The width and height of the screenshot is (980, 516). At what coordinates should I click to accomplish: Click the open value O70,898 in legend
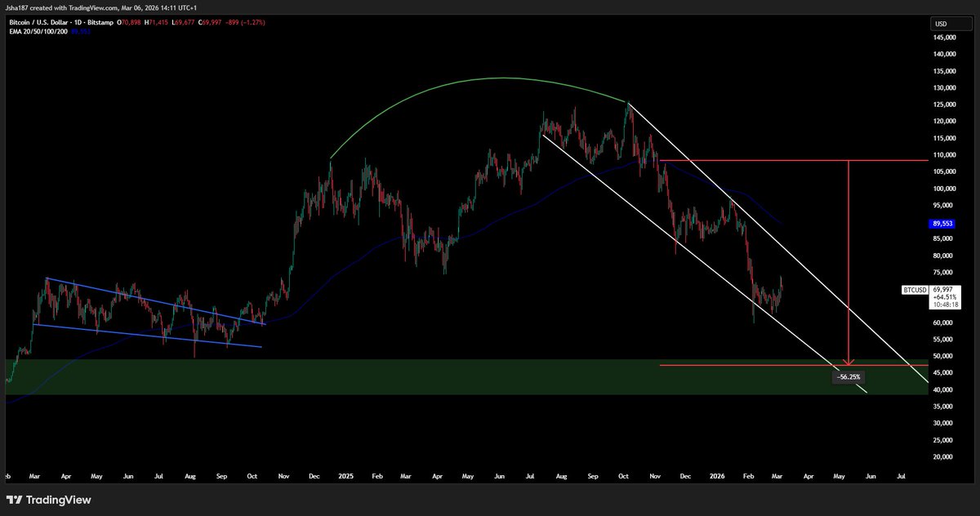131,23
